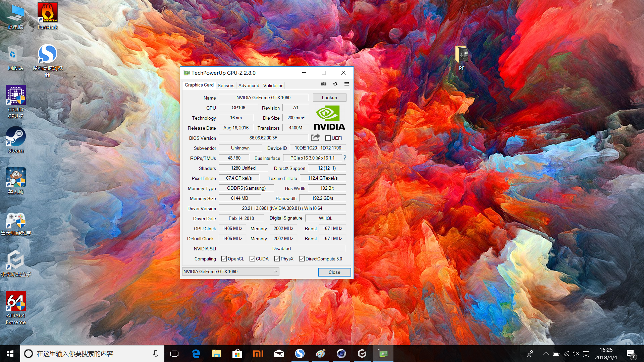Open the GPU-Z hamburger menu

click(346, 84)
